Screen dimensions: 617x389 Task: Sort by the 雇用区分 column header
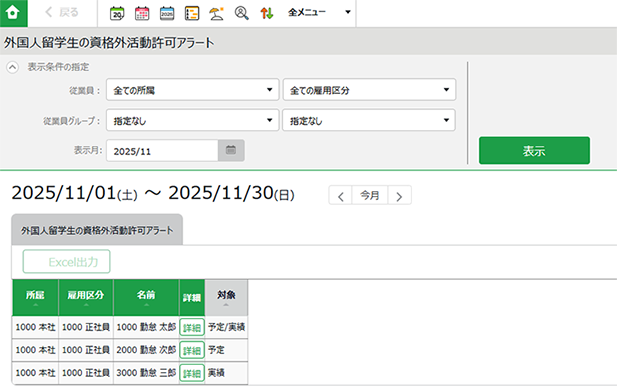(86, 297)
